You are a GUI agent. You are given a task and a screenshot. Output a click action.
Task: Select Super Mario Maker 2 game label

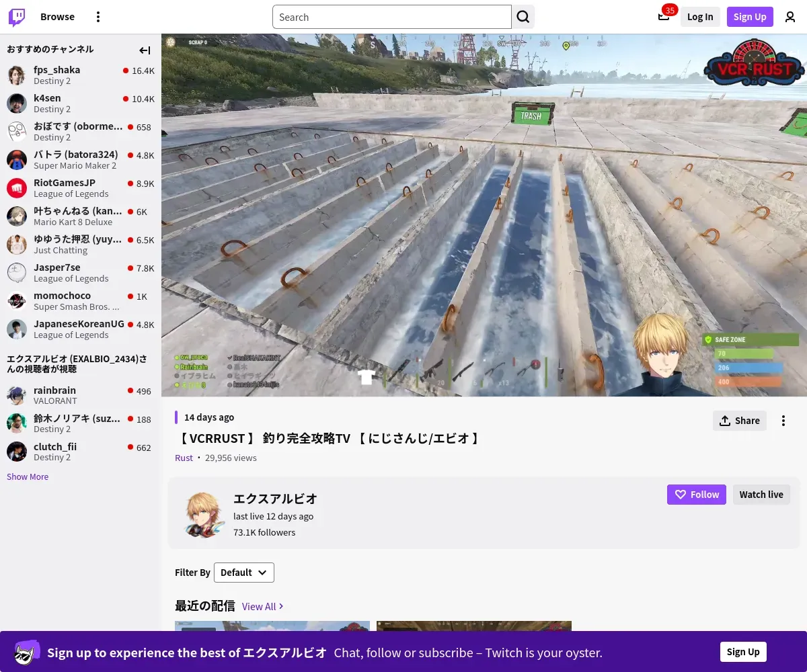tap(75, 165)
